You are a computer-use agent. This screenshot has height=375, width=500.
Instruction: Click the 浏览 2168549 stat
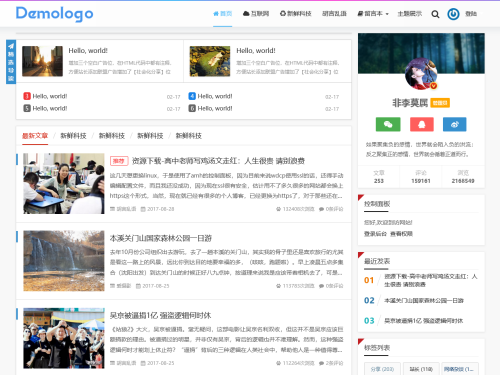pyautogui.click(x=463, y=177)
